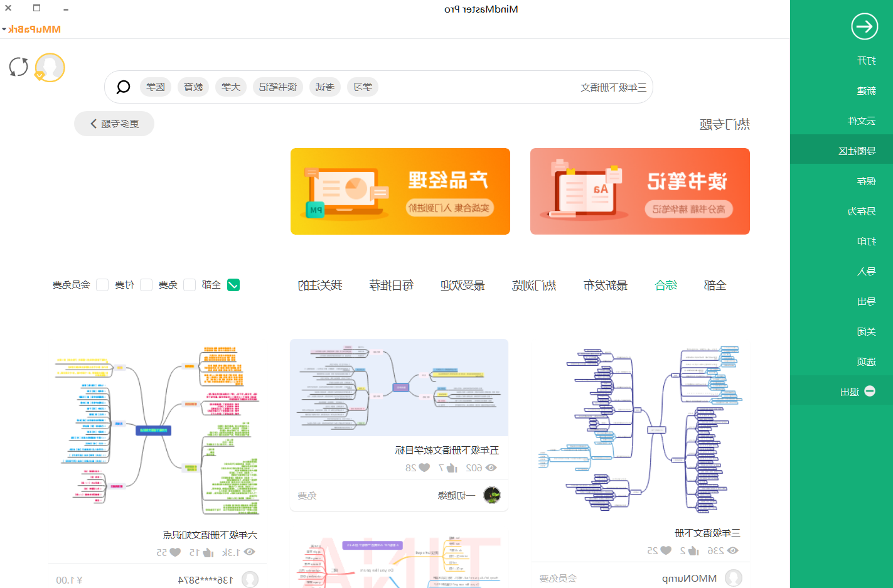Click the thumbs-up icon showing 7
The height and width of the screenshot is (588, 893).
(x=452, y=468)
